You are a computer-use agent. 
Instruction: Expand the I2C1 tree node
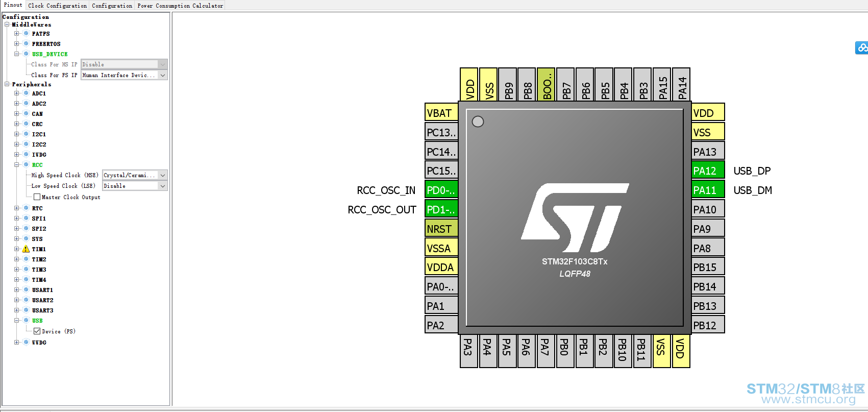(17, 134)
